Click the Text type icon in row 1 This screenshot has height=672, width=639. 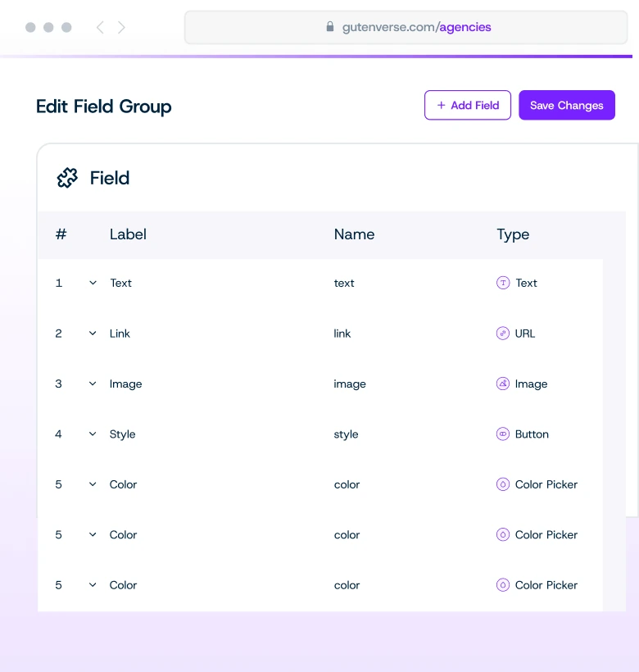[503, 283]
